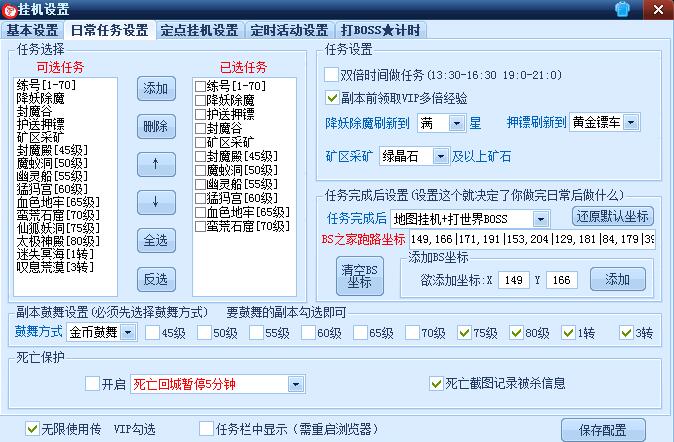Enable 45级 dungeon inspire checkbox
The image size is (674, 442).
[x=153, y=332]
